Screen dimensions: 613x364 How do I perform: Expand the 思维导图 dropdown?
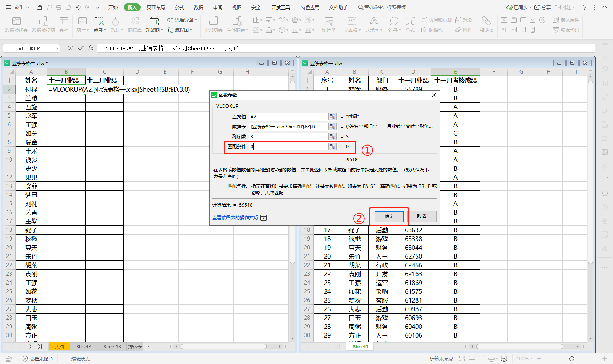click(x=195, y=20)
